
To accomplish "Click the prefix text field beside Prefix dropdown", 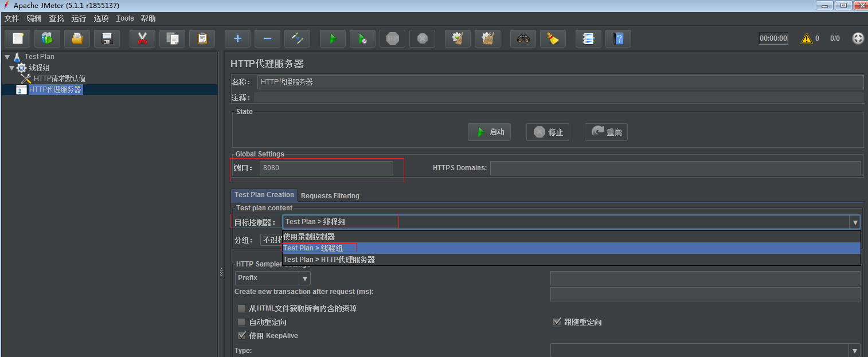I will coord(705,278).
